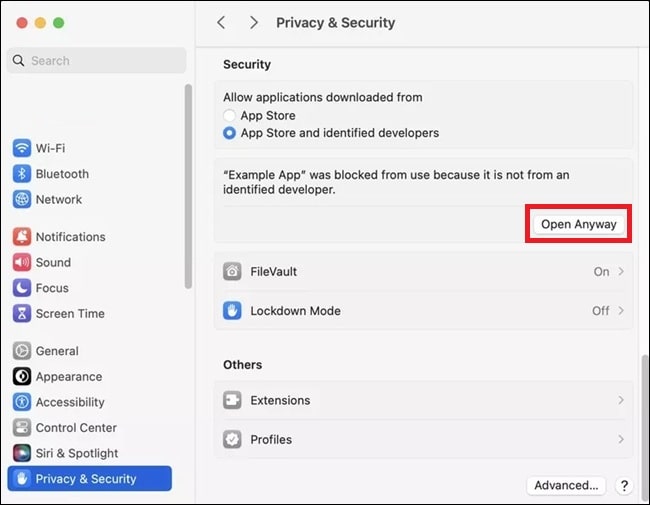Select App Store and identified developers option
650x505 pixels.
[x=230, y=133]
